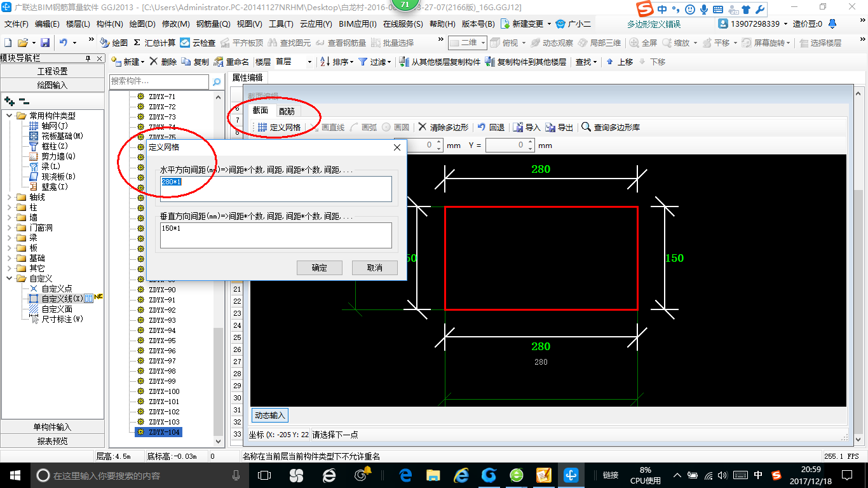This screenshot has height=488, width=868.
Task: Click 清除多边形 clear polygon tool
Action: pyautogui.click(x=444, y=127)
